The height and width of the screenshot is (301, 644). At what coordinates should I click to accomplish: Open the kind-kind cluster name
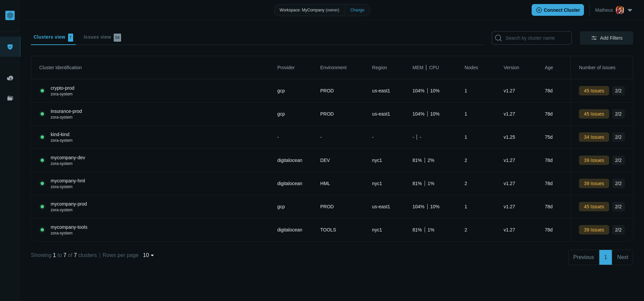click(60, 134)
